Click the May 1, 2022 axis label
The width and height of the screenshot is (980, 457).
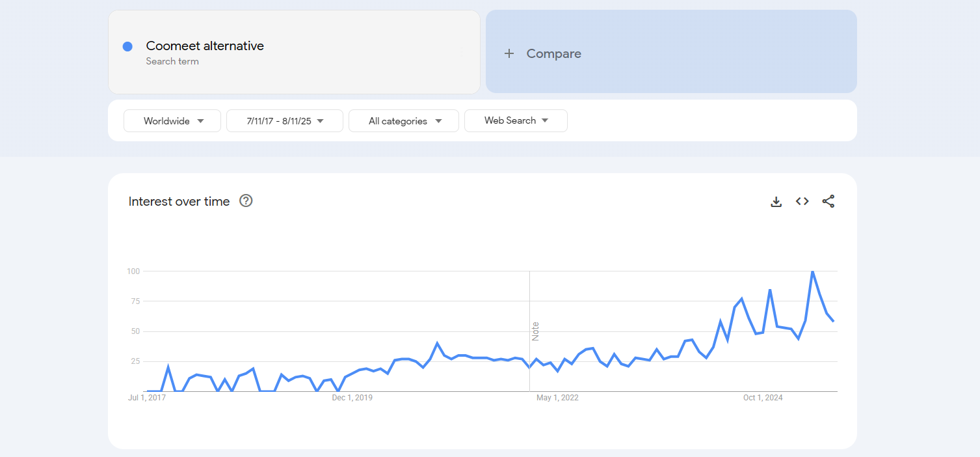[x=557, y=398]
